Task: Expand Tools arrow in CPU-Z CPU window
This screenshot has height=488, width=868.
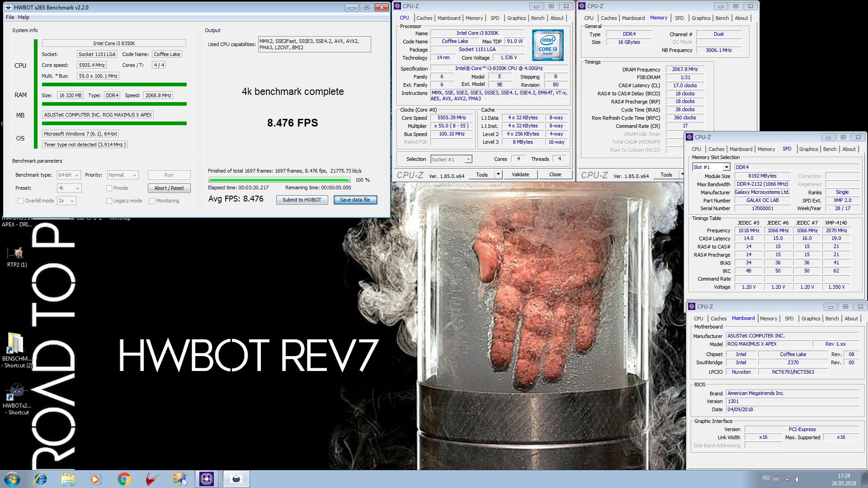Action: pyautogui.click(x=498, y=174)
